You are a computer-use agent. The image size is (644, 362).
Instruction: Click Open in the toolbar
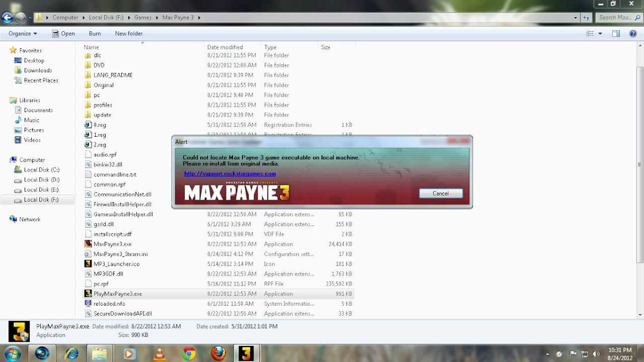(63, 34)
